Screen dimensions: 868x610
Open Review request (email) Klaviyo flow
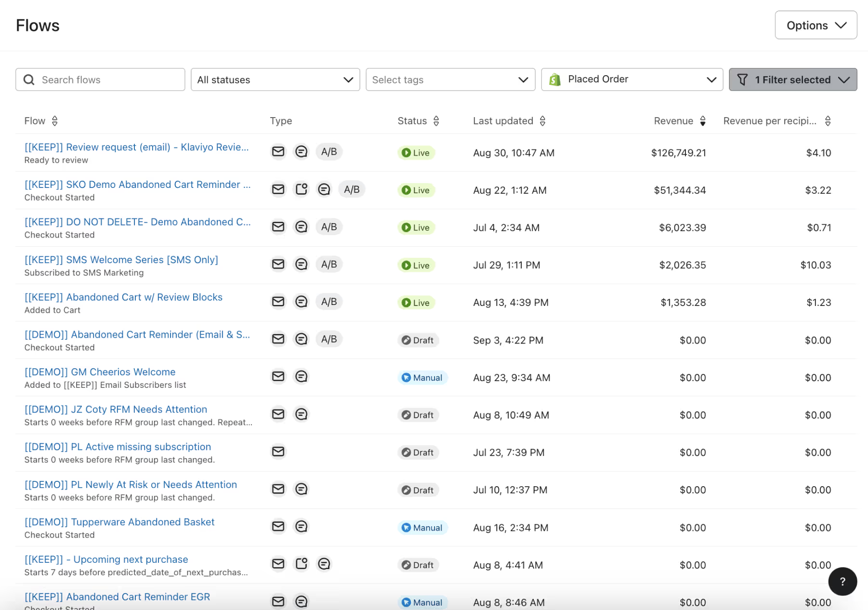pyautogui.click(x=137, y=147)
